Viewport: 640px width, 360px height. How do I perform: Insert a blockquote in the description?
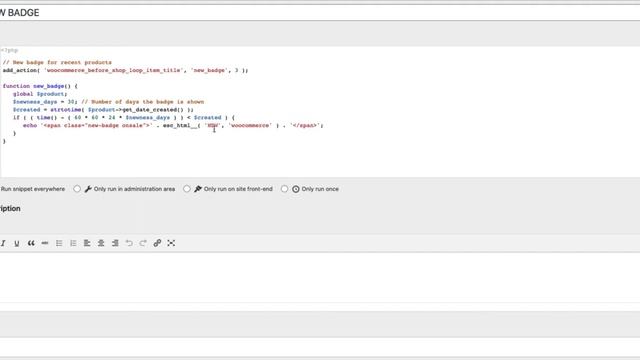click(x=31, y=243)
